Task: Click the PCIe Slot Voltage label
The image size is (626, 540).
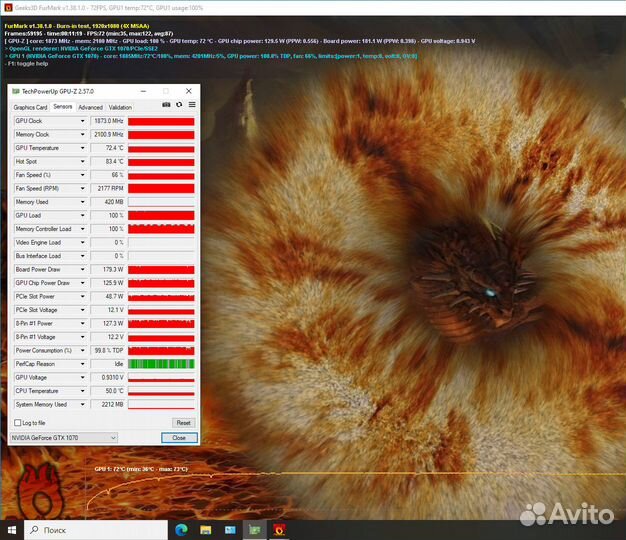Action: pyautogui.click(x=36, y=310)
